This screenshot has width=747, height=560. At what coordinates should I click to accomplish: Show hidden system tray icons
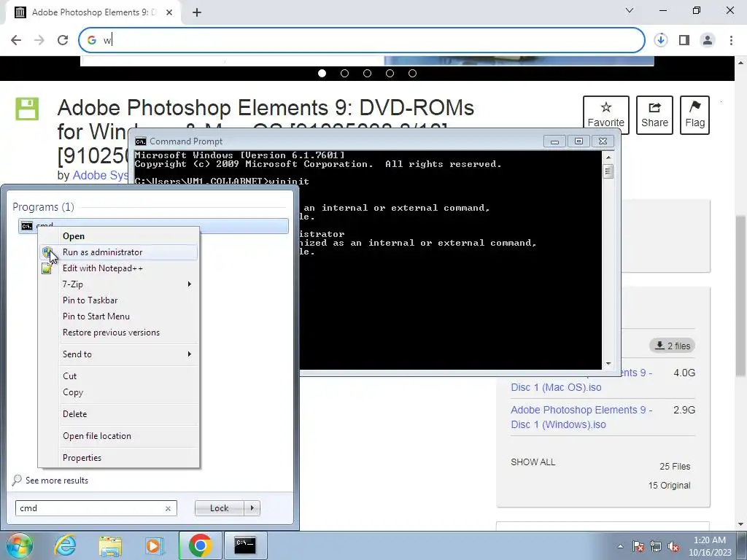(620, 546)
